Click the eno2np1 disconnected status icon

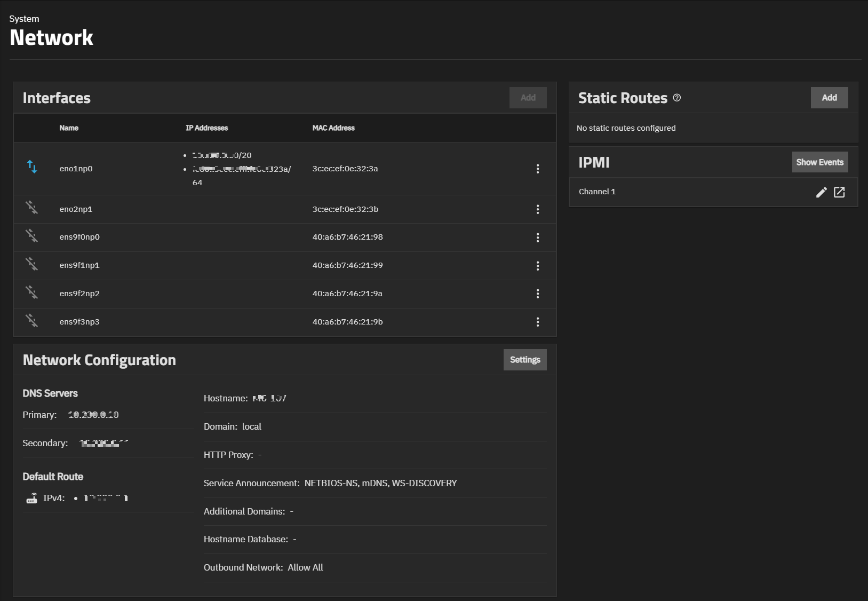pos(32,208)
